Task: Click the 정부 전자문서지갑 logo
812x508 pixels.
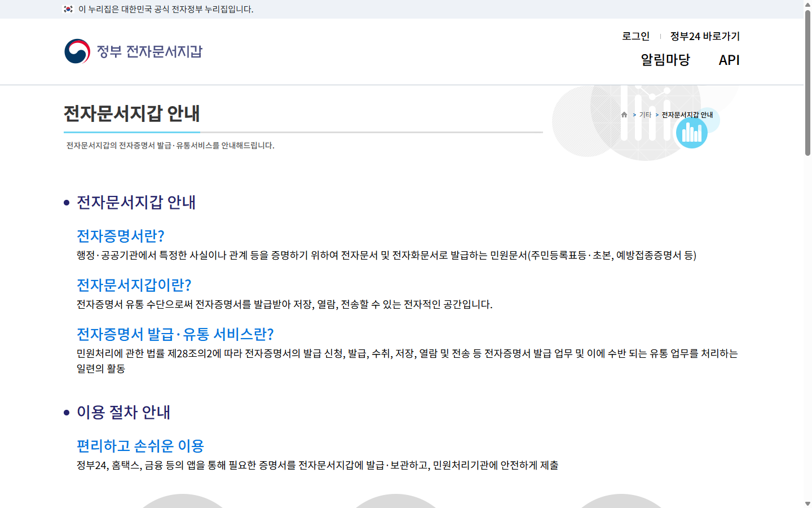Action: pyautogui.click(x=133, y=51)
